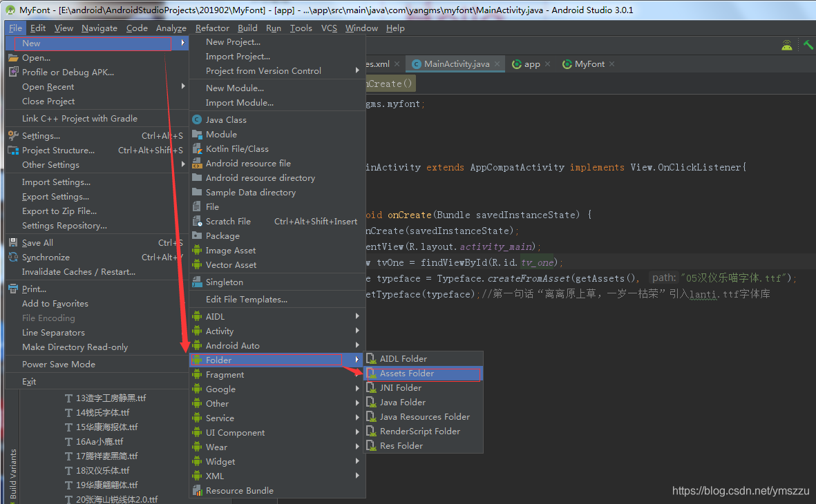The image size is (816, 504).
Task: Click the green hammer Make Project icon
Action: 808,46
